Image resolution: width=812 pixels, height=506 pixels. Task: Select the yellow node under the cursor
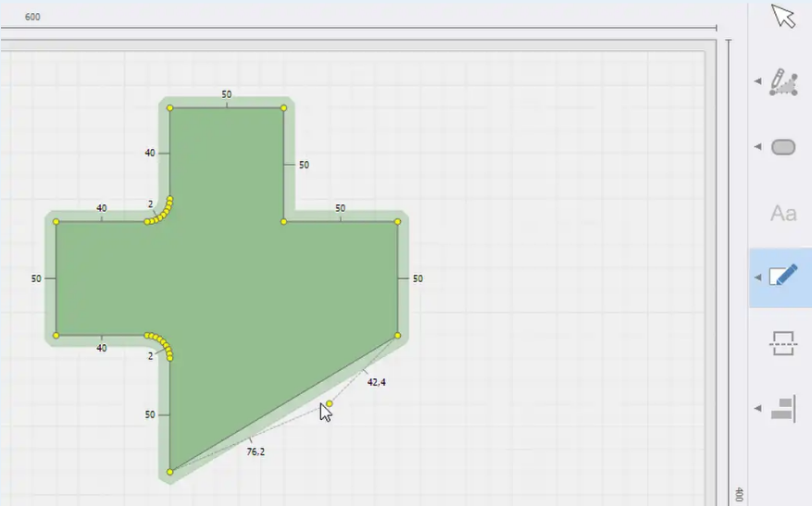click(x=330, y=403)
